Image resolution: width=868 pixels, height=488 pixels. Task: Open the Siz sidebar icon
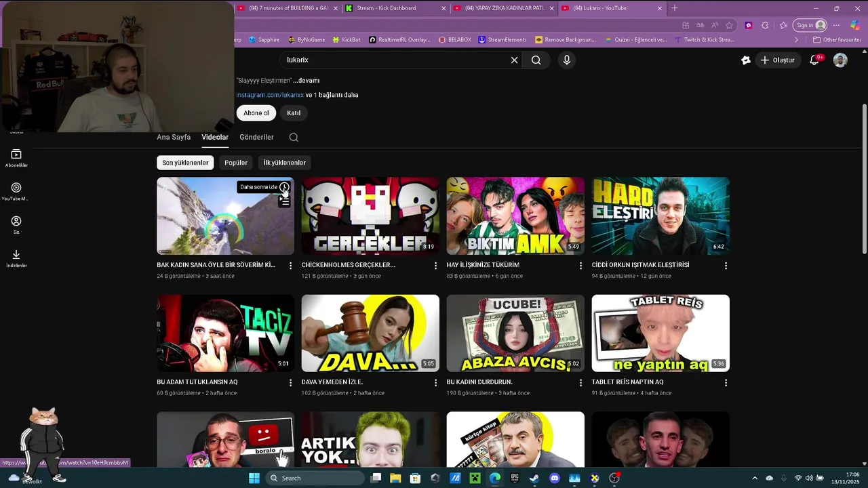16,225
